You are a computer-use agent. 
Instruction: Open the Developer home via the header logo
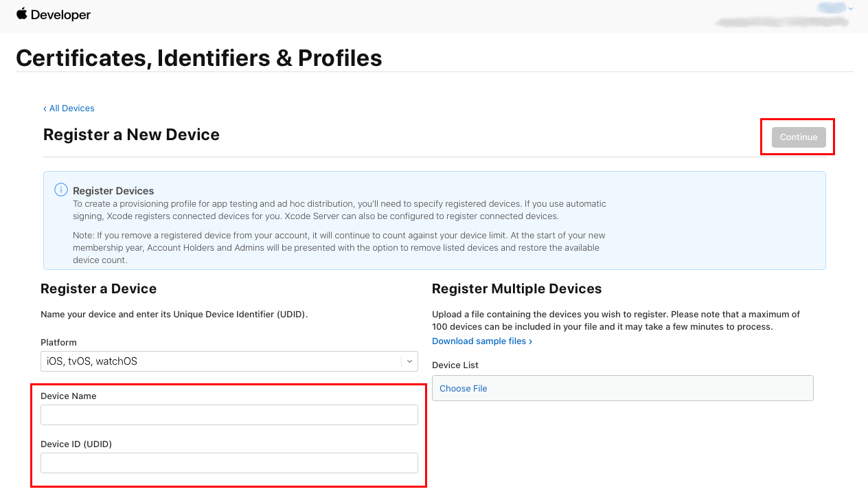point(54,14)
